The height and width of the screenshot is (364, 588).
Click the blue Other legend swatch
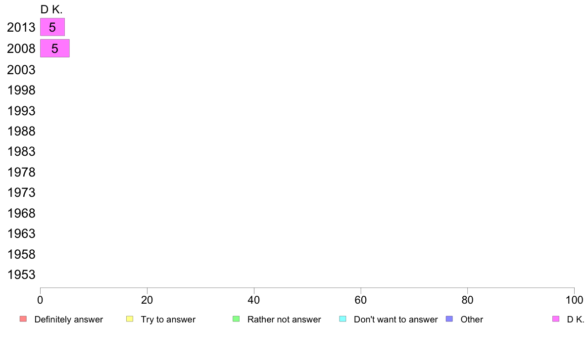pos(449,319)
